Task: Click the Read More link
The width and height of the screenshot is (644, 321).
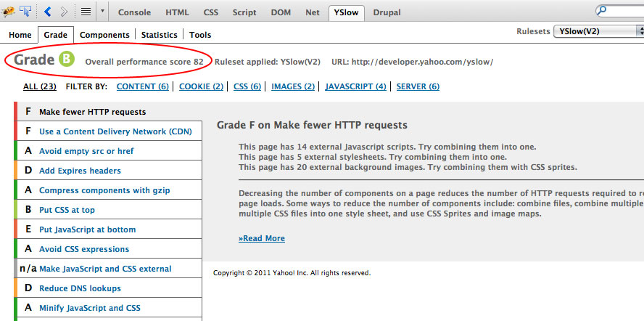Action: click(262, 238)
